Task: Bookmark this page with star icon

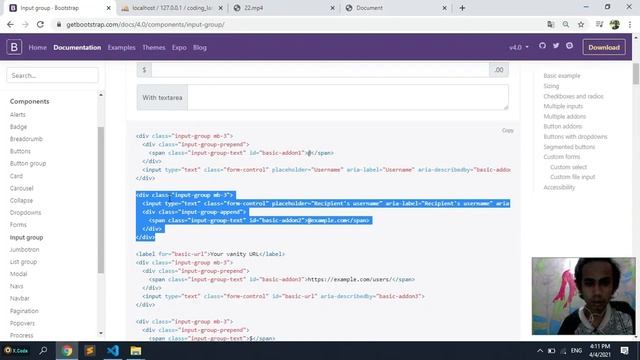Action: click(x=581, y=24)
